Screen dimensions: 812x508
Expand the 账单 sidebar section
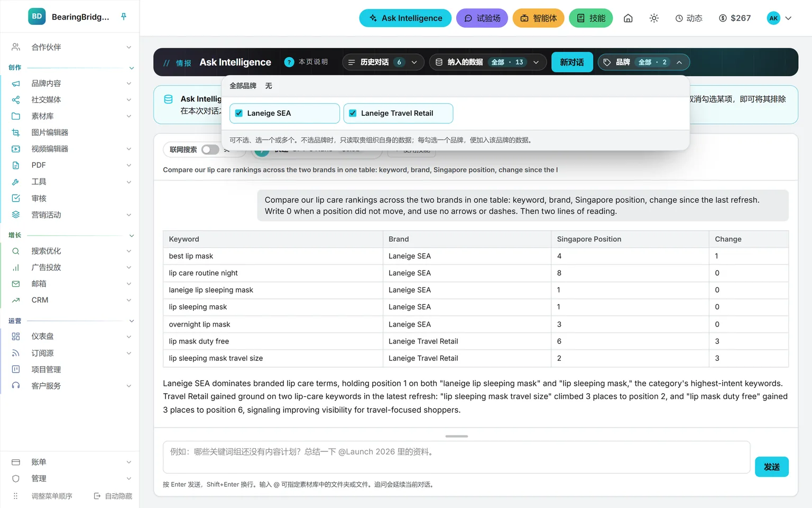pyautogui.click(x=70, y=462)
